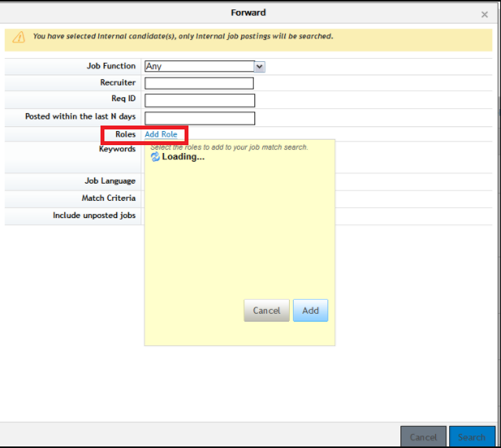Screen dimensions: 501x448
Task: Cancel the role selection popup
Action: 266,311
